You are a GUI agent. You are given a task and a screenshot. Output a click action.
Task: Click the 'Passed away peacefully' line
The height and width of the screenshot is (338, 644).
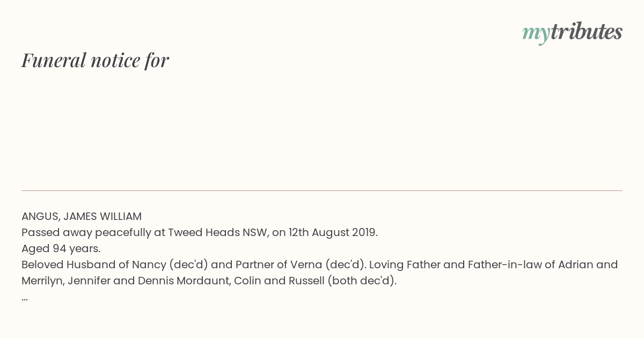click(200, 233)
